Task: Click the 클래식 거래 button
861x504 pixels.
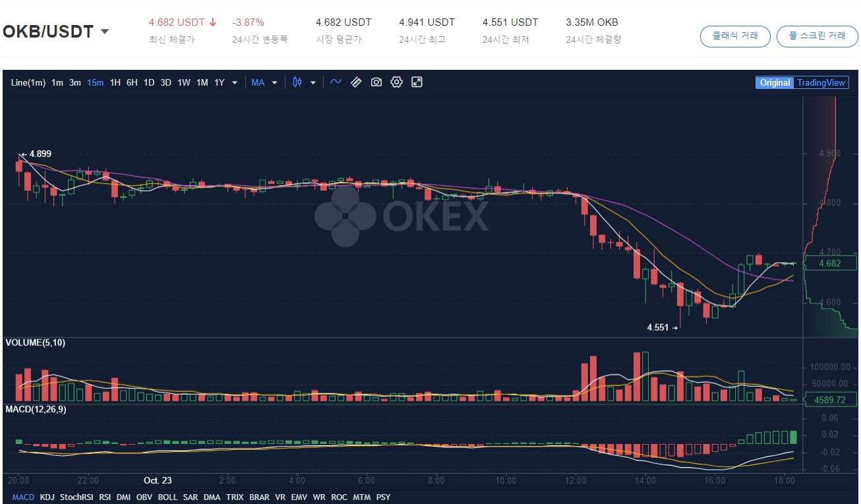Action: [x=735, y=36]
